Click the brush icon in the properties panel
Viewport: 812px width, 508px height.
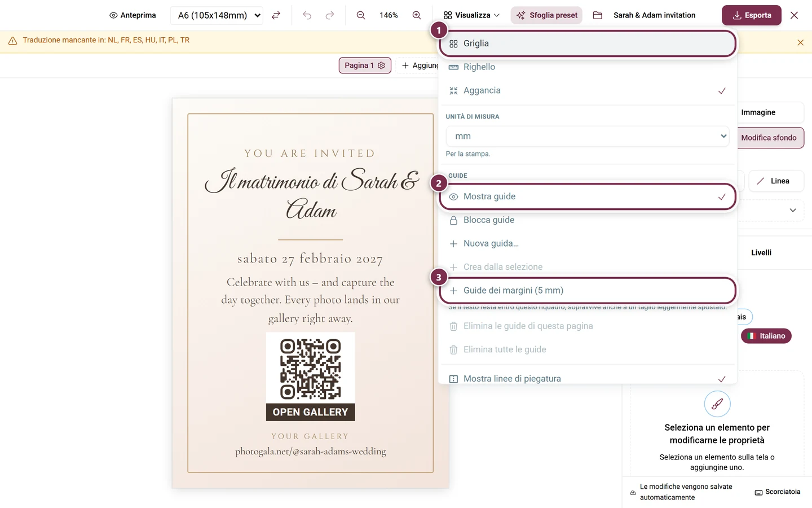click(x=717, y=404)
